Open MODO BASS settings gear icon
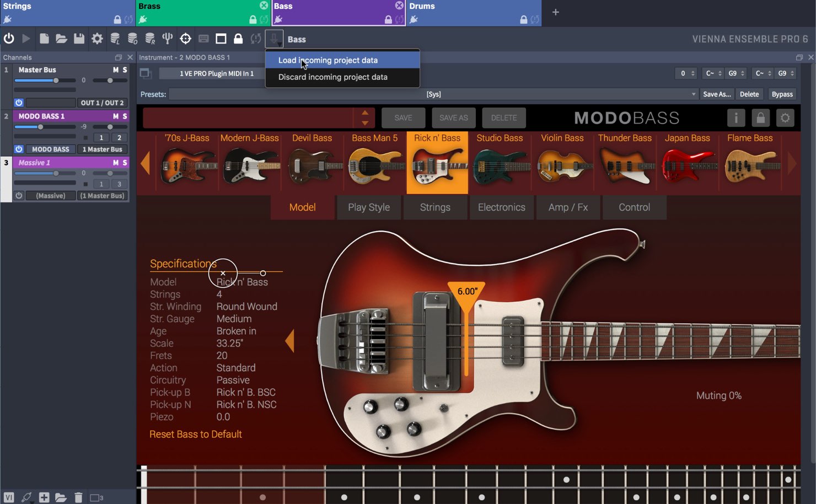 (785, 118)
